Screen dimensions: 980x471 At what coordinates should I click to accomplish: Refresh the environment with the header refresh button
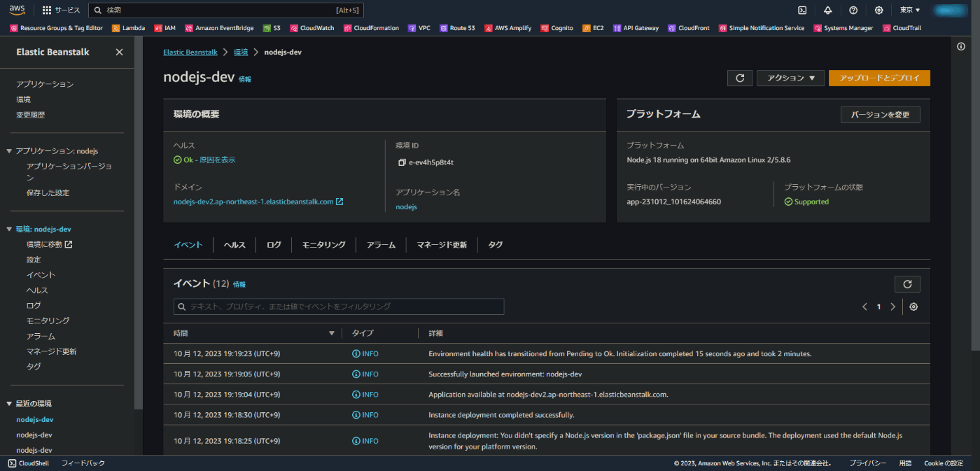click(x=740, y=78)
